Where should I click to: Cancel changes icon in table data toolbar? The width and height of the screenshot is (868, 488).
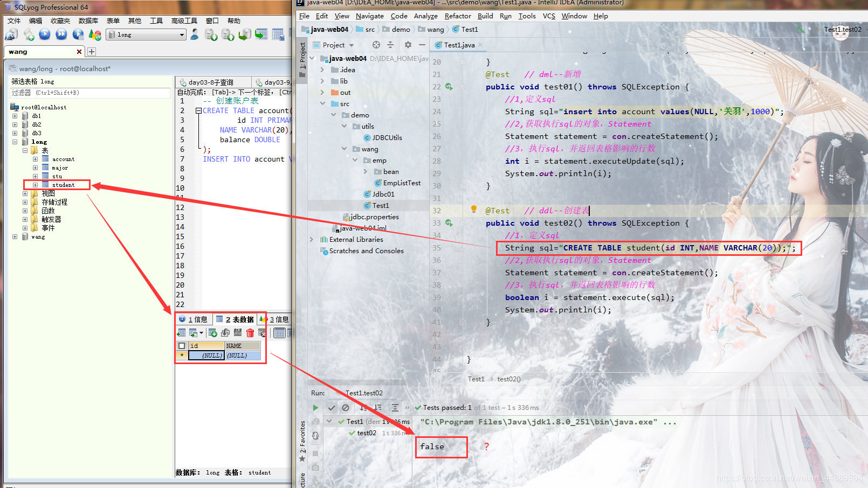click(x=262, y=333)
